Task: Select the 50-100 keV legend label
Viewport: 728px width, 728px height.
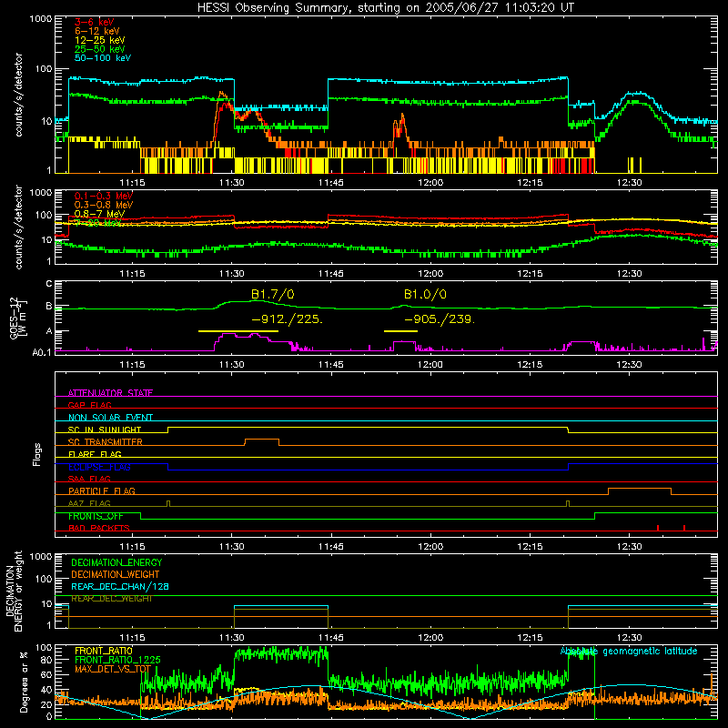Action: (x=103, y=58)
